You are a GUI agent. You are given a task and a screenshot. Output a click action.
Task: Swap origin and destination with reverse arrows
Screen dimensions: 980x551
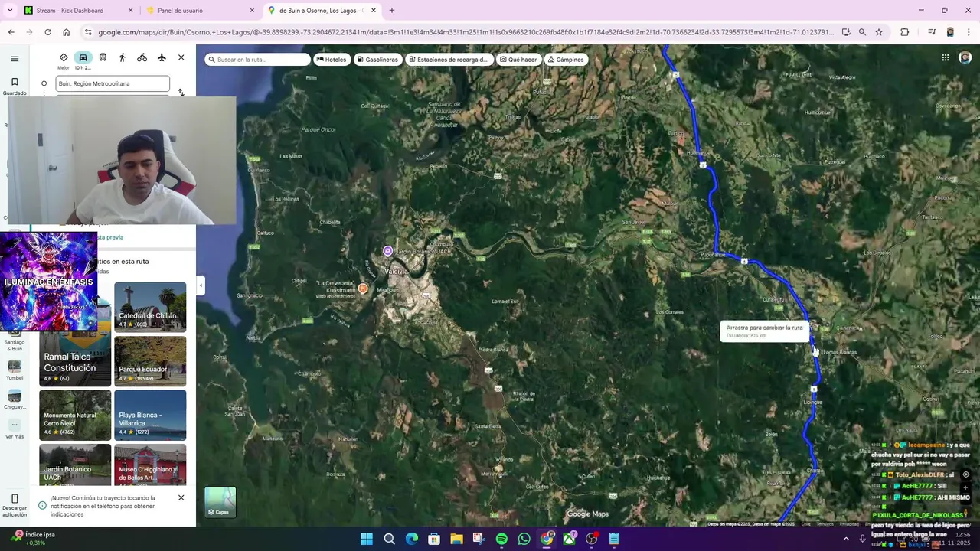181,92
